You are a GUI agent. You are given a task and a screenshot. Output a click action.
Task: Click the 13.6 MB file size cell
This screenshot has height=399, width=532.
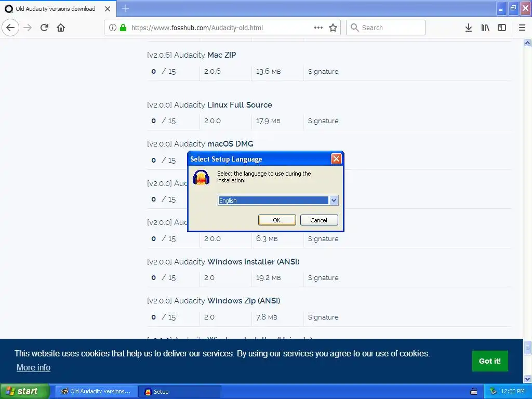[x=269, y=72]
